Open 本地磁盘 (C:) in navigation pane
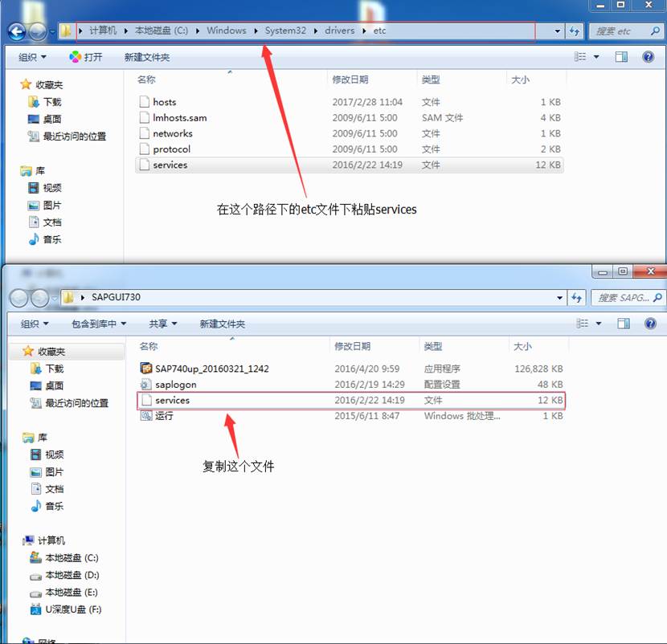 [x=72, y=558]
